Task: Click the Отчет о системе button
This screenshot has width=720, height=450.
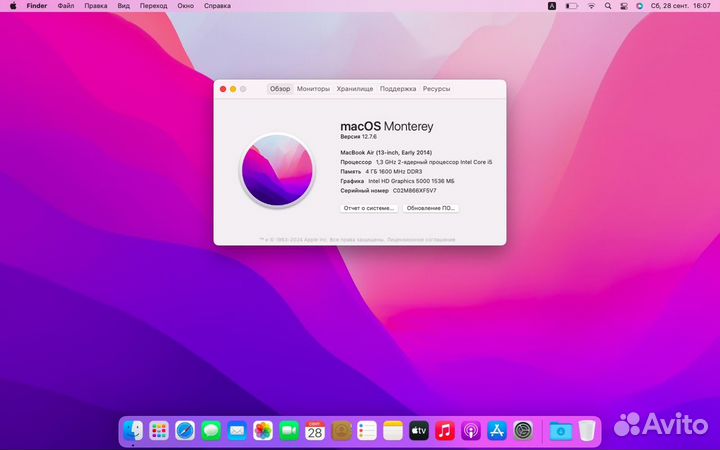Action: pyautogui.click(x=369, y=208)
